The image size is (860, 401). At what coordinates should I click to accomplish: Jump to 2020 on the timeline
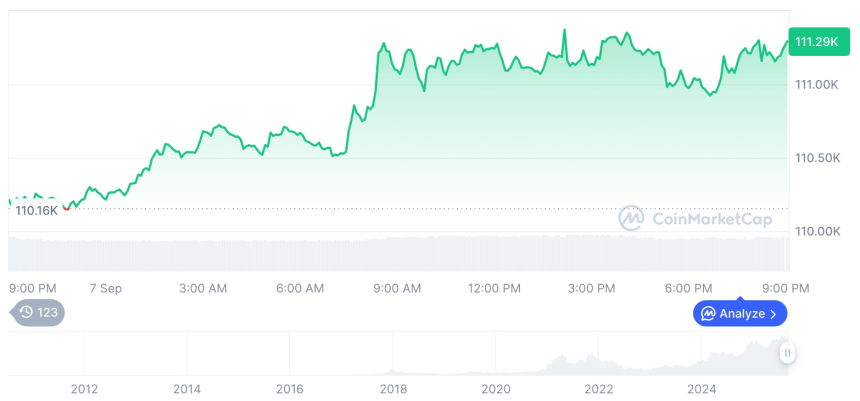(x=496, y=388)
